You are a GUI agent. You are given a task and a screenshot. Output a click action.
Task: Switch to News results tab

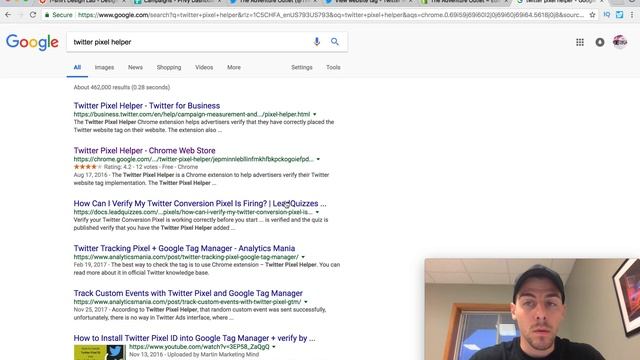[135, 67]
